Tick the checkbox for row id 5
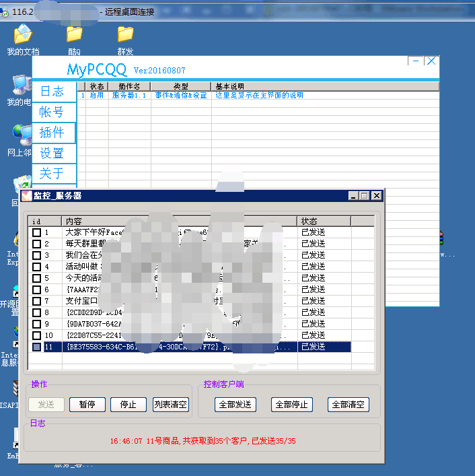The width and height of the screenshot is (475, 476). click(36, 278)
